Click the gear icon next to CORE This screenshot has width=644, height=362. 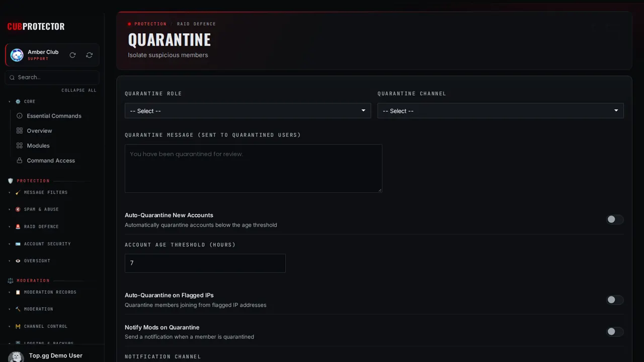coord(18,102)
